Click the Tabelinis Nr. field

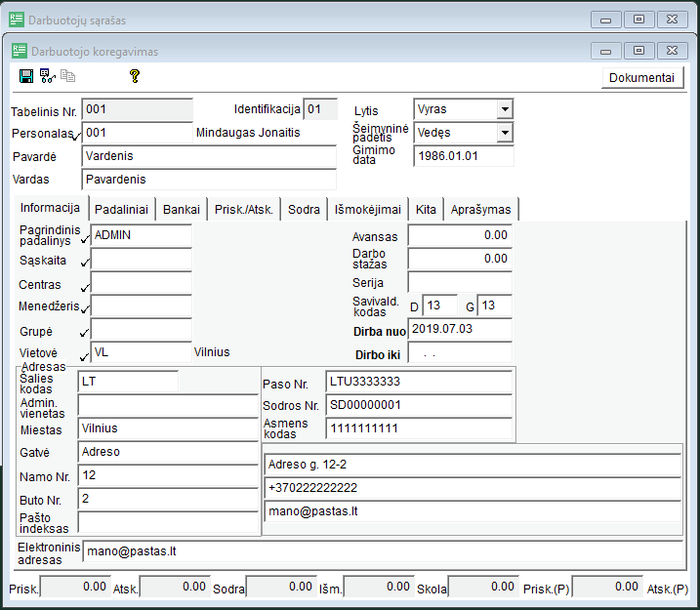[138, 109]
